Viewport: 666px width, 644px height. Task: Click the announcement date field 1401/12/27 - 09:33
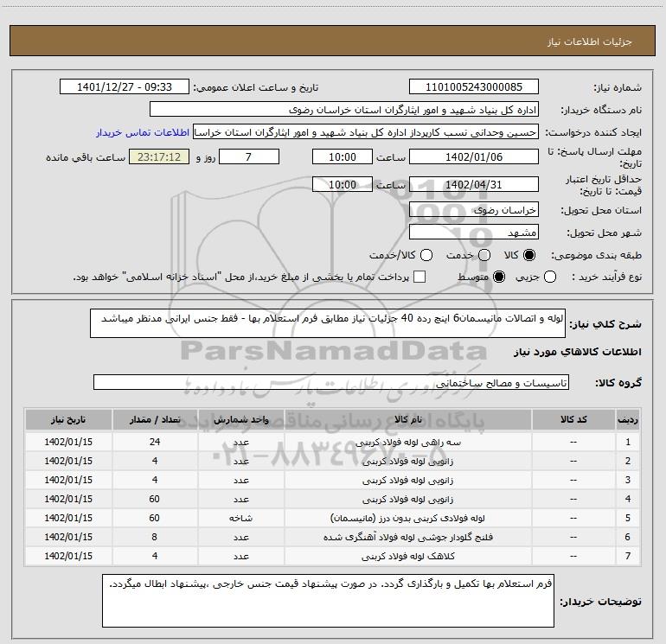124,87
